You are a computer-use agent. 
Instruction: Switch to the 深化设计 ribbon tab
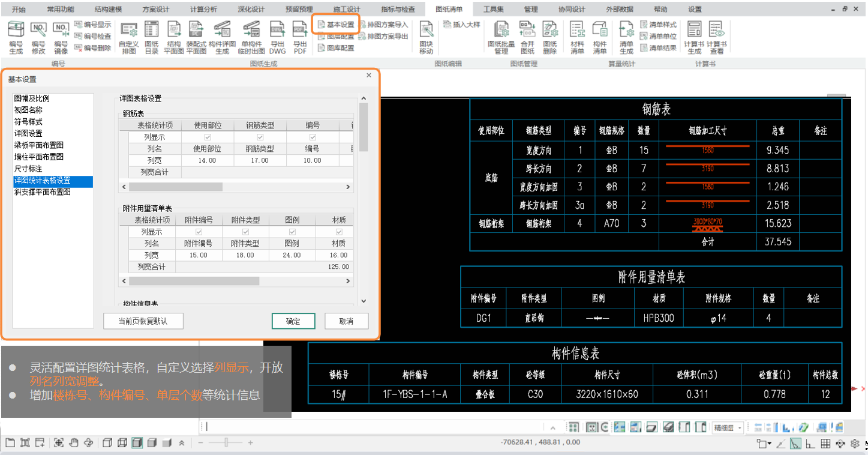(251, 9)
